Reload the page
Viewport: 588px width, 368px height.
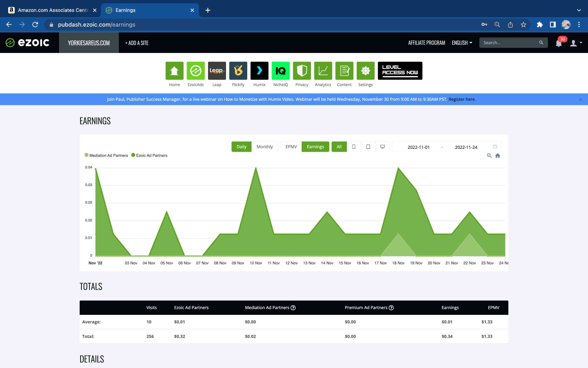pyautogui.click(x=35, y=25)
